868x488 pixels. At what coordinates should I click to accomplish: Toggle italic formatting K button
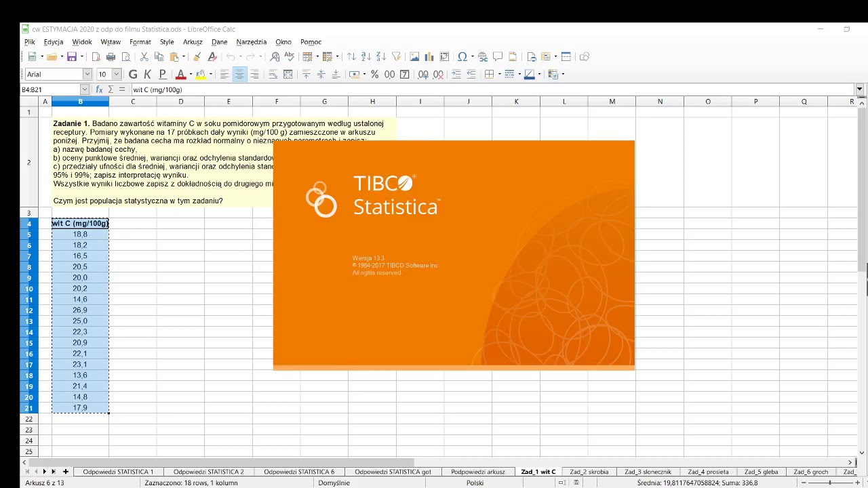(148, 75)
